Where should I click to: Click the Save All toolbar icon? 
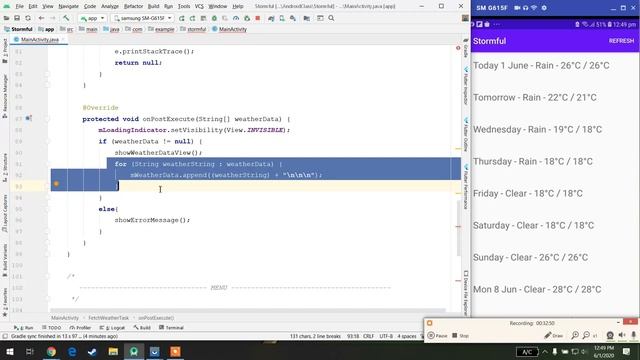click(x=17, y=18)
